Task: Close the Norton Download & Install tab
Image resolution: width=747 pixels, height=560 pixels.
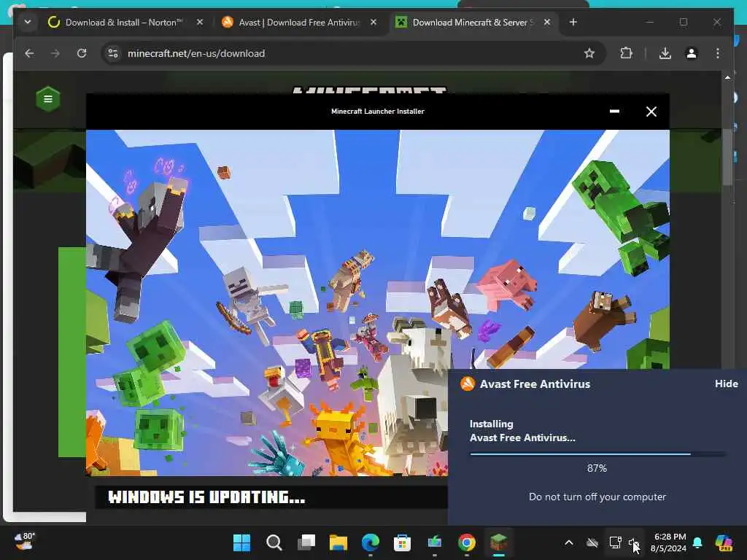Action: (200, 22)
